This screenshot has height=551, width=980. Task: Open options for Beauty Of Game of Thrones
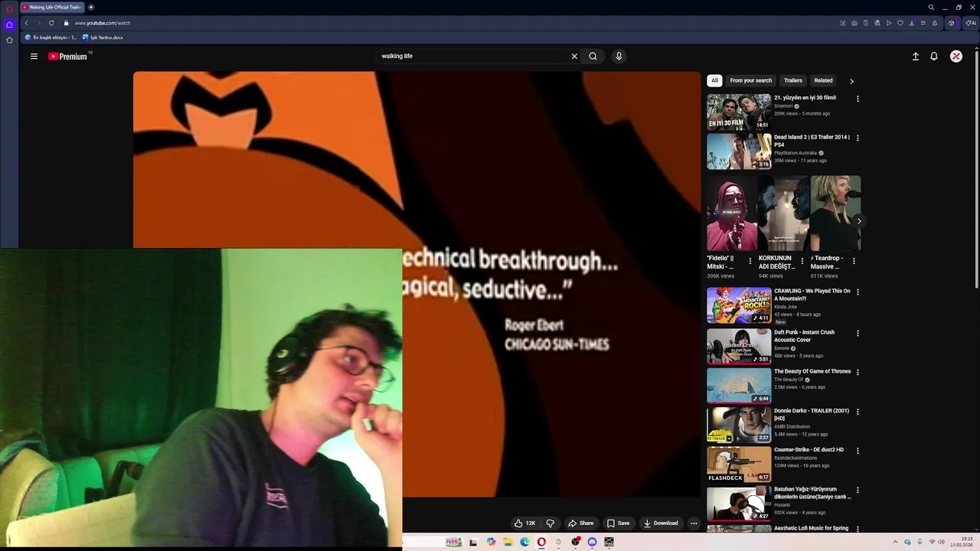coord(857,372)
